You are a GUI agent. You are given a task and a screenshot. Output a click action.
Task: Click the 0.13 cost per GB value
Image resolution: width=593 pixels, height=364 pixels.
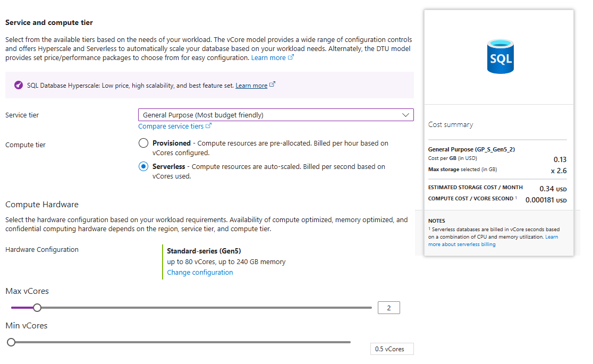(x=560, y=159)
